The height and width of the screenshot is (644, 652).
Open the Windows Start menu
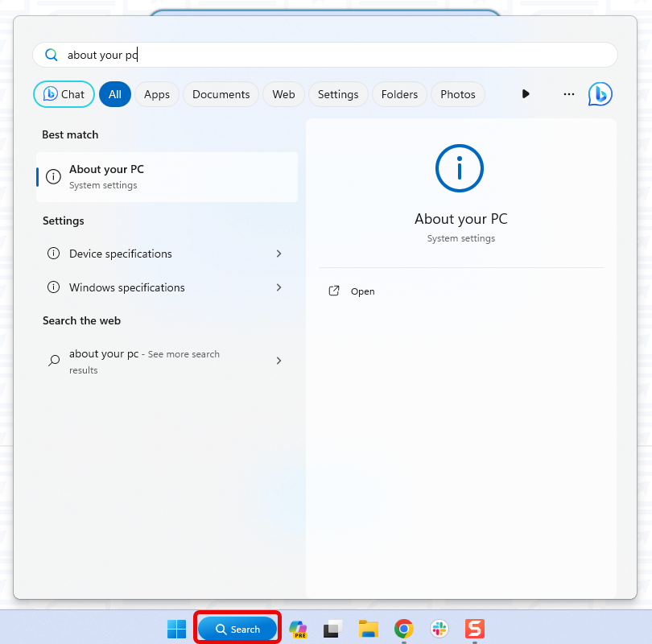click(x=176, y=629)
